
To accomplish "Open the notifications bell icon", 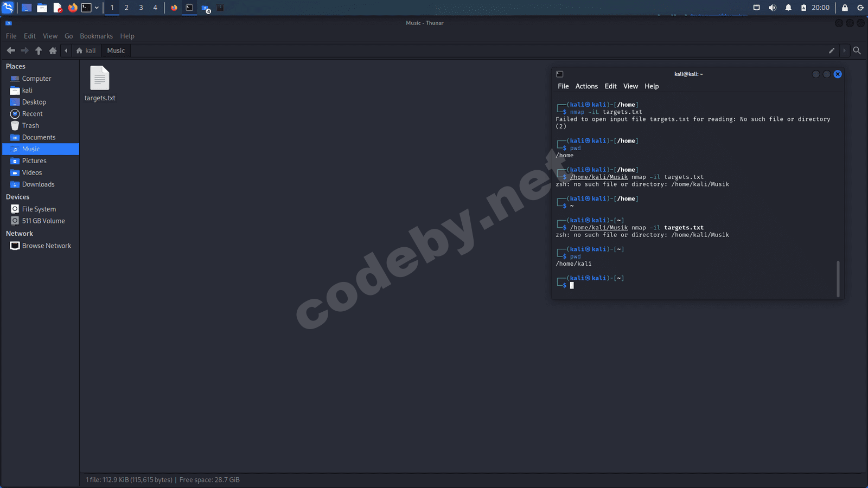I will coord(788,8).
